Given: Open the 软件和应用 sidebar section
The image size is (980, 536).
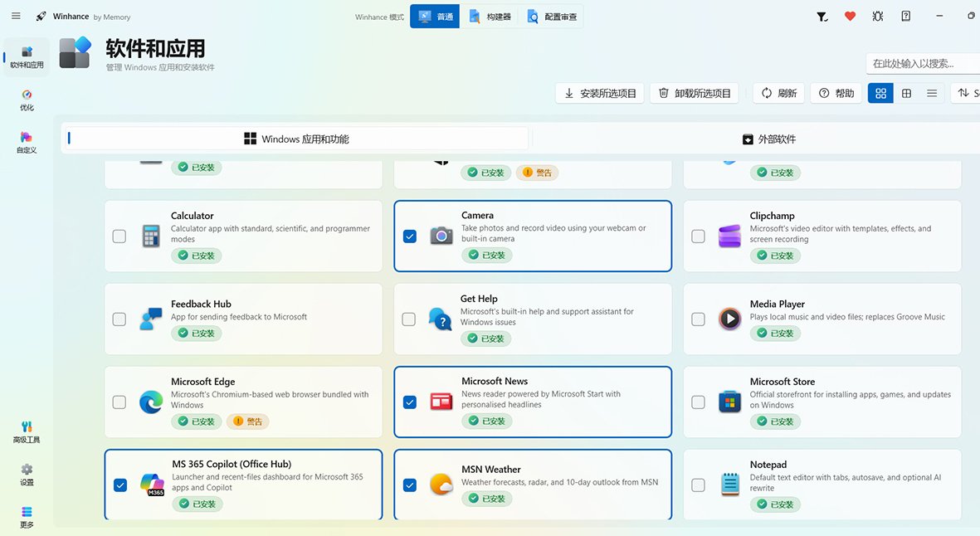Looking at the screenshot, I should coord(27,57).
